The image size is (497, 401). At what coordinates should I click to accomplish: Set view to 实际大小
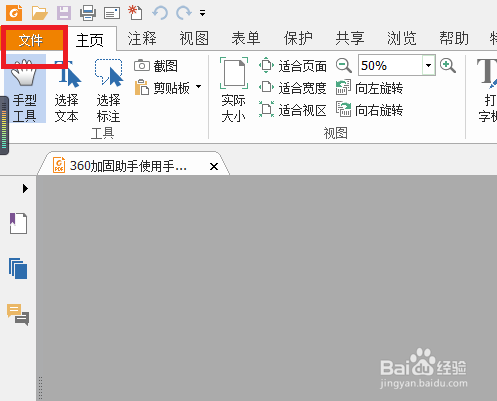point(234,90)
